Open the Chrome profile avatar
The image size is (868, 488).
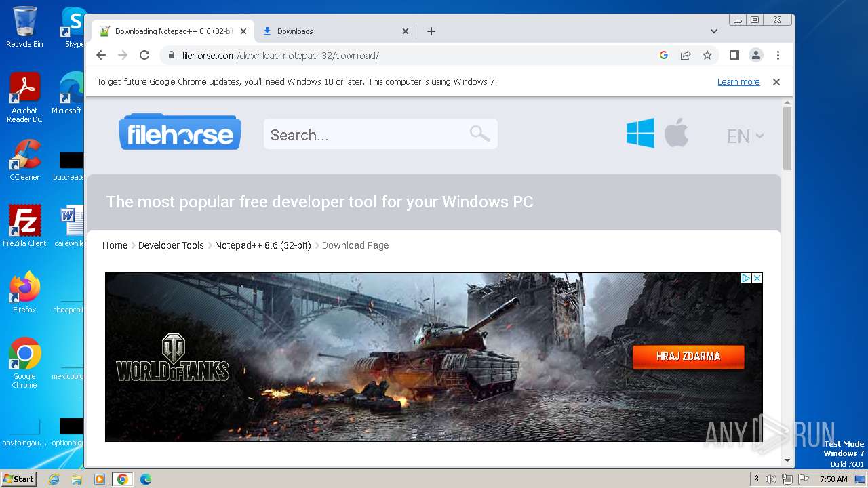pos(755,55)
